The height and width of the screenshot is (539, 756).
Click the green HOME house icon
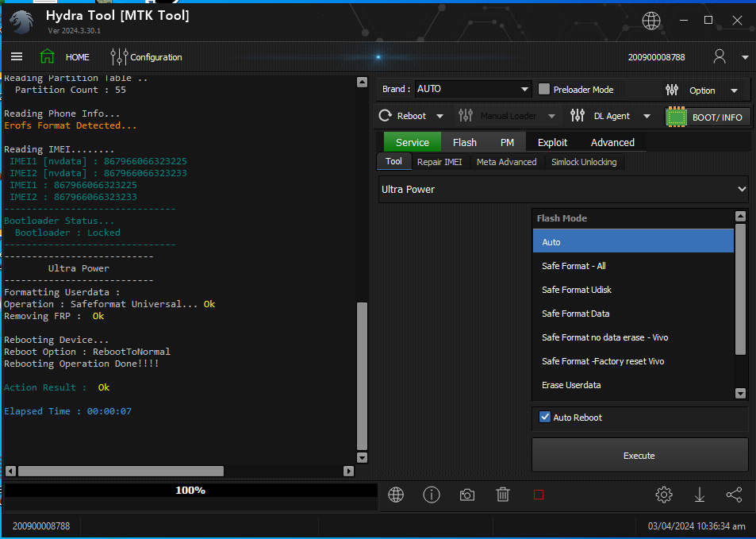coord(48,56)
